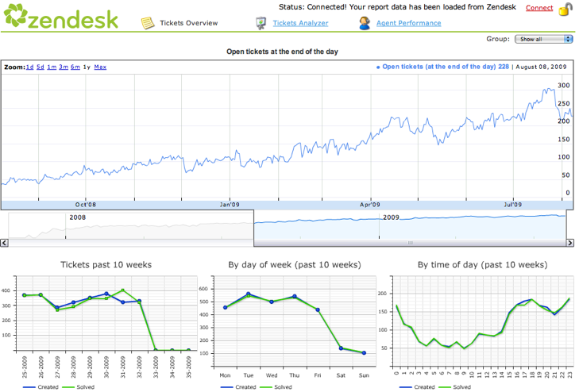Click the Tickets Overview notepad icon
Screen dimensions: 579x392
tap(148, 23)
